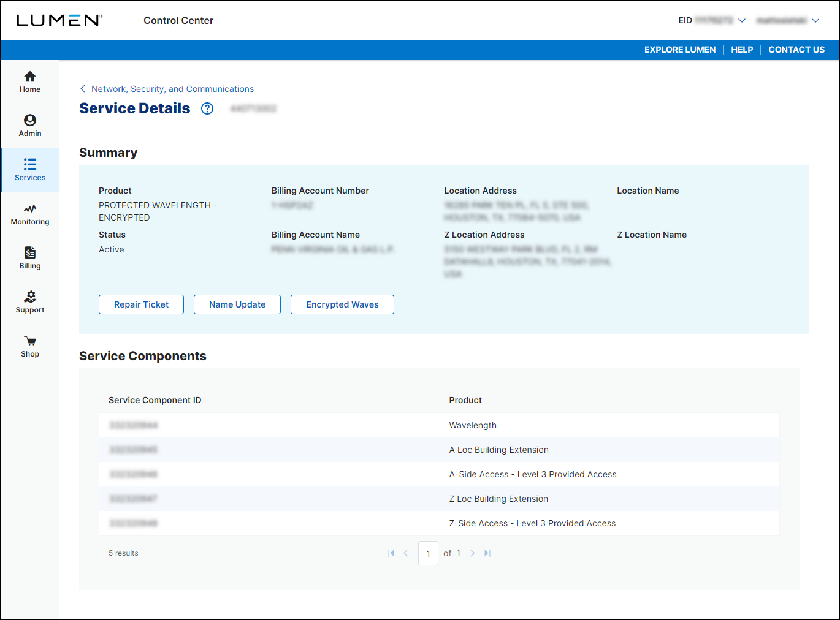Click the Encrypted Waves button

(x=342, y=304)
